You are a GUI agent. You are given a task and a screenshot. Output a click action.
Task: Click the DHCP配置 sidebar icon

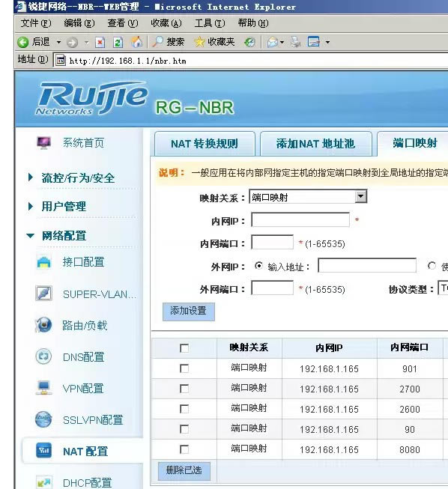point(43,482)
